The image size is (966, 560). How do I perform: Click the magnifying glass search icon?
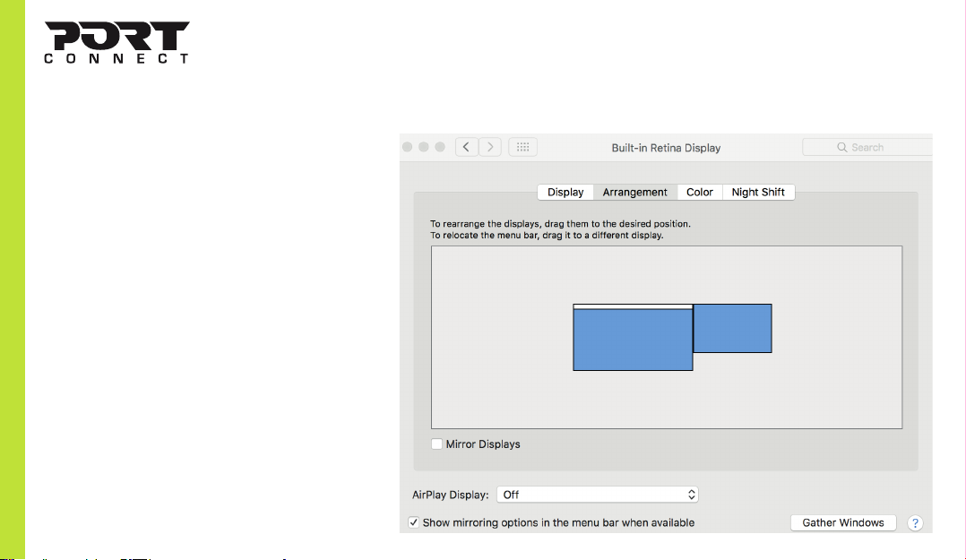pos(841,147)
